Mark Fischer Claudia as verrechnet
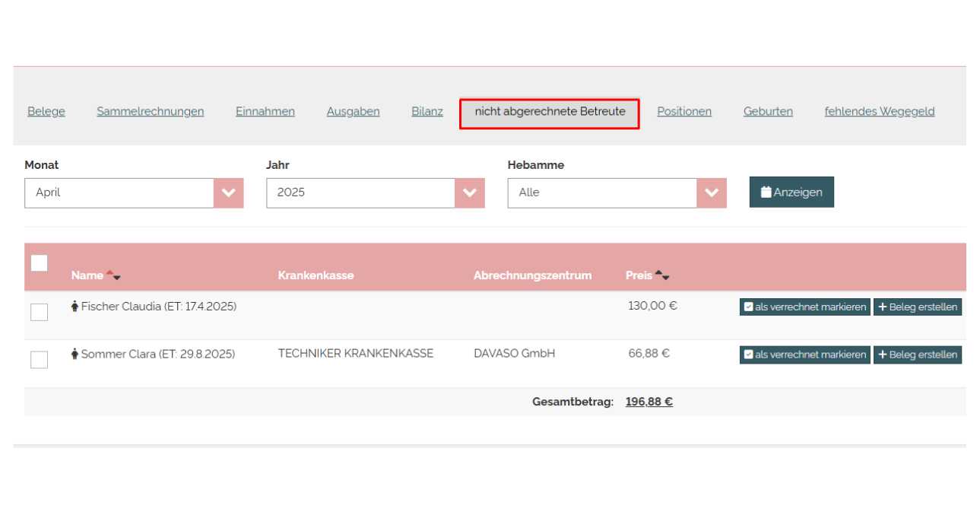The image size is (980, 512). coord(804,307)
